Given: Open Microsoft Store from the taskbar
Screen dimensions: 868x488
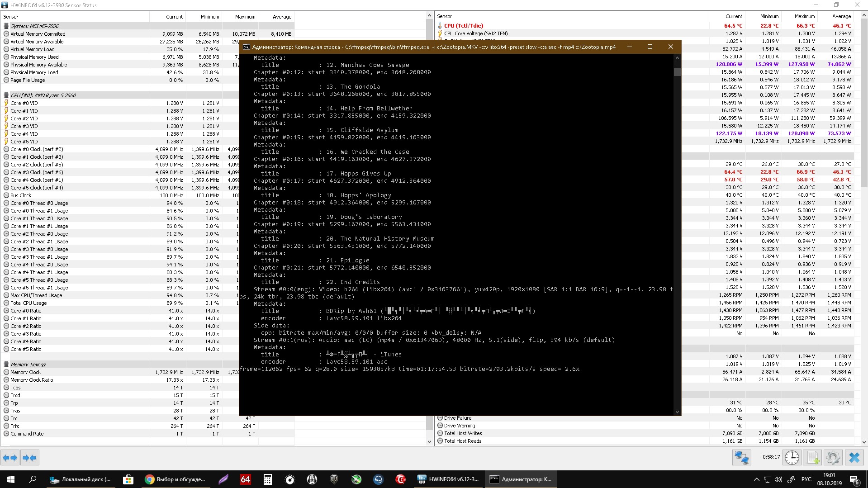Looking at the screenshot, I should click(x=128, y=479).
